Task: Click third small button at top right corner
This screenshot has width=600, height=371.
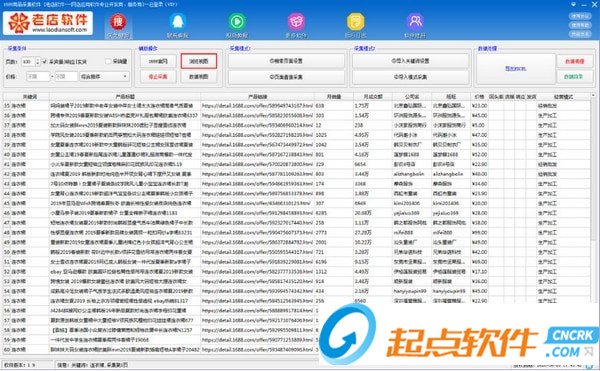Action: 580,34
